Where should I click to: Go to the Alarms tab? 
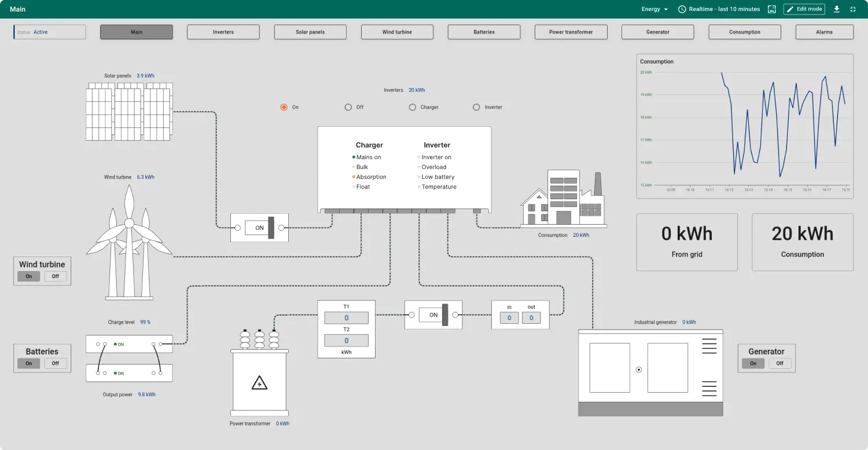point(824,32)
